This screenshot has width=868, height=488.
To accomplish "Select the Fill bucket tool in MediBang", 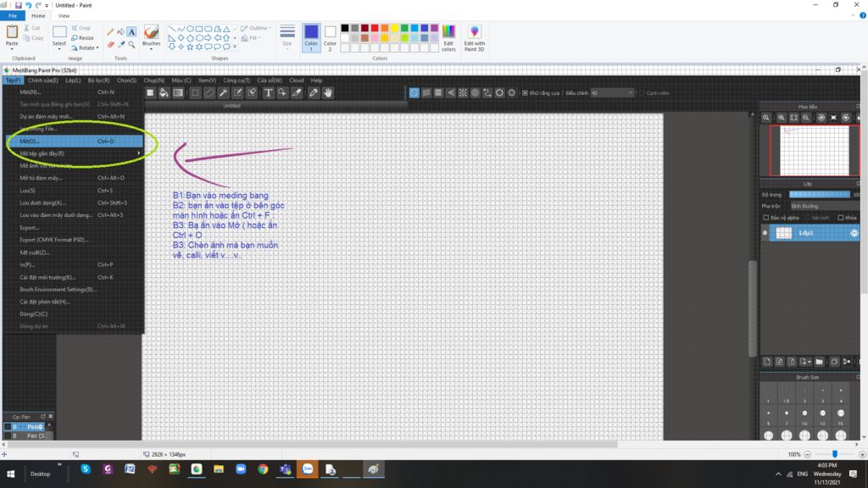I will pyautogui.click(x=164, y=93).
